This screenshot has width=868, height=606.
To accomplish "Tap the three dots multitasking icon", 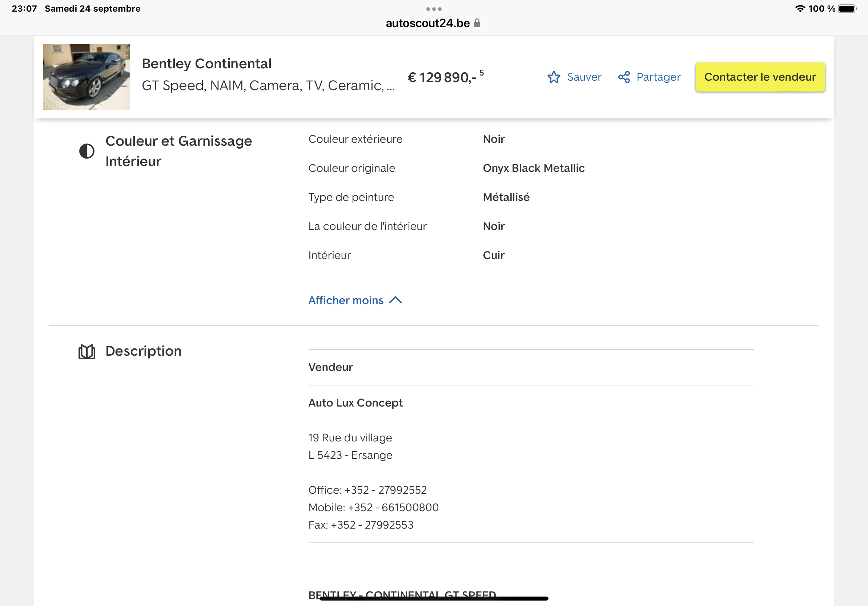I will [434, 9].
